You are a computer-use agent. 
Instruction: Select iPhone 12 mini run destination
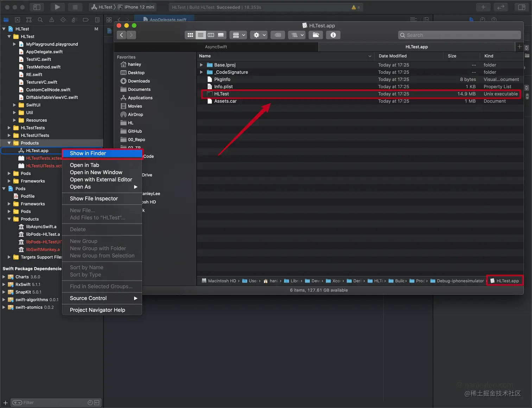[137, 7]
